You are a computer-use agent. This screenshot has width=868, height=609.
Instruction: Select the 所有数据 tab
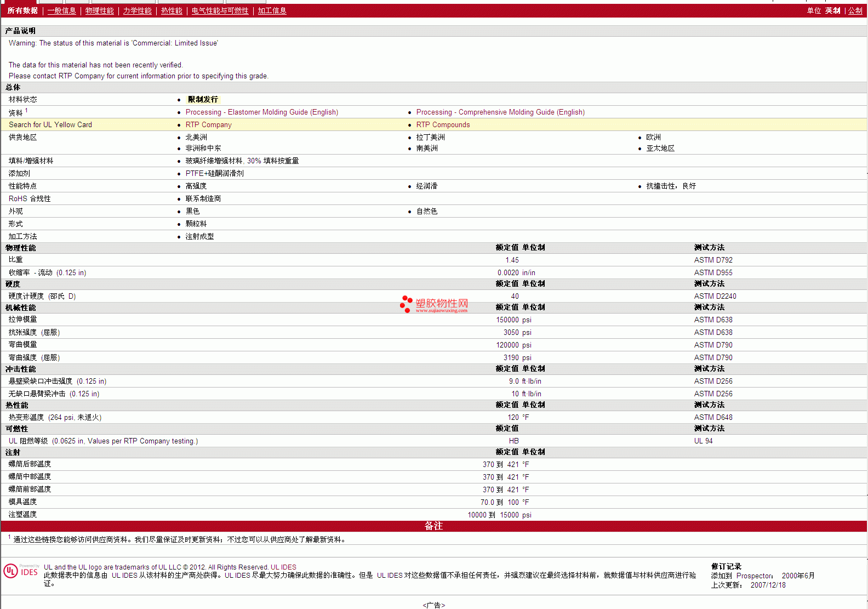click(22, 11)
